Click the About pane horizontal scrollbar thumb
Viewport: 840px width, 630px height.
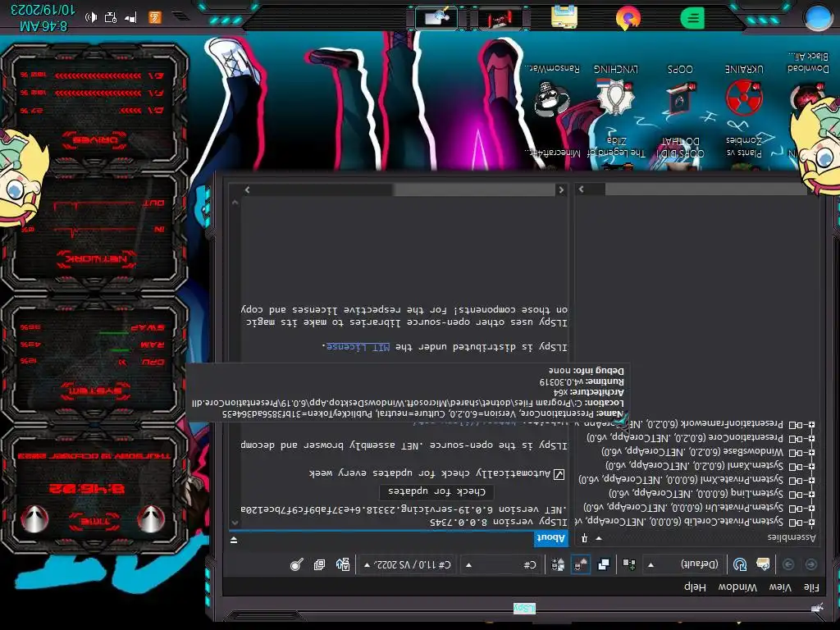(x=473, y=189)
